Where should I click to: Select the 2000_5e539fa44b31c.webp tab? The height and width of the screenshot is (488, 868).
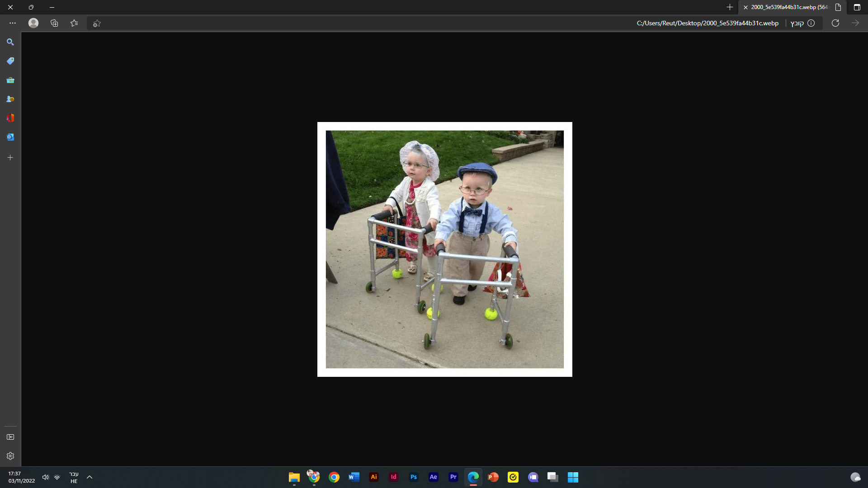[789, 7]
